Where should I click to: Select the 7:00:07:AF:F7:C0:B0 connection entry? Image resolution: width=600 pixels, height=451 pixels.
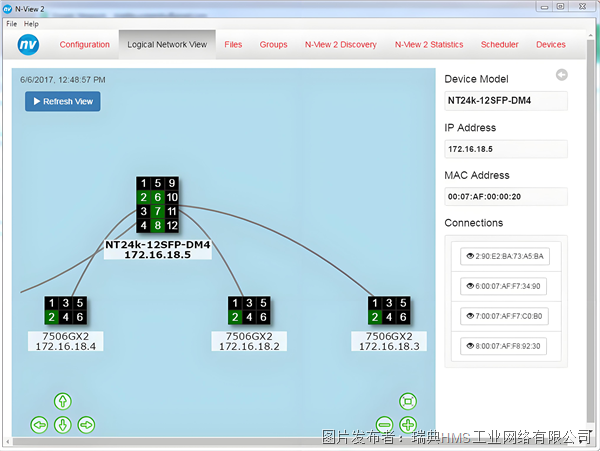[x=504, y=316]
